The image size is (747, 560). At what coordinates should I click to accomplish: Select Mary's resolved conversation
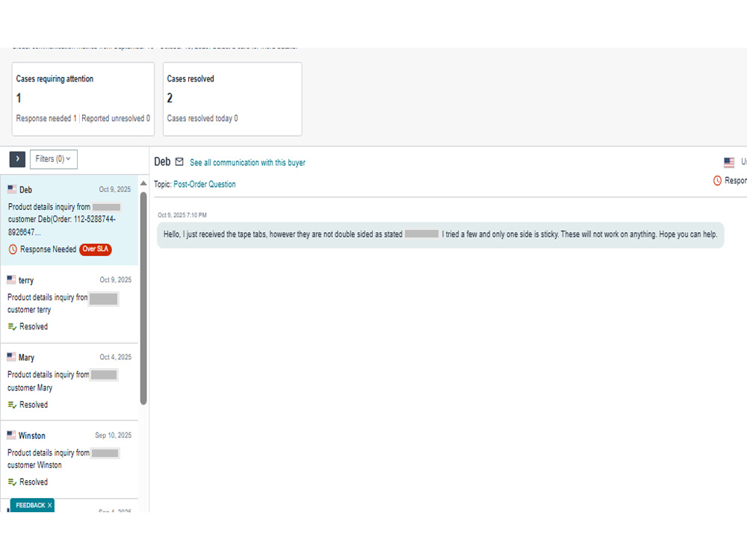pyautogui.click(x=69, y=382)
